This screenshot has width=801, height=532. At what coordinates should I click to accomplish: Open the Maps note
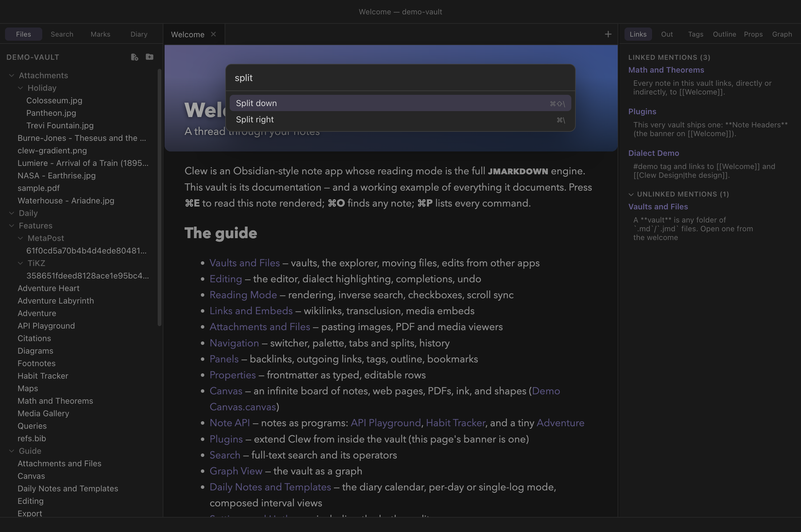[28, 388]
